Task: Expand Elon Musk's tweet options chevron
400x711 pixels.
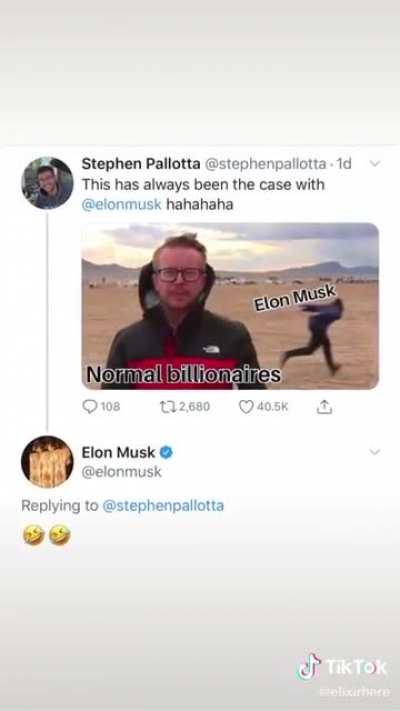Action: pos(374,452)
